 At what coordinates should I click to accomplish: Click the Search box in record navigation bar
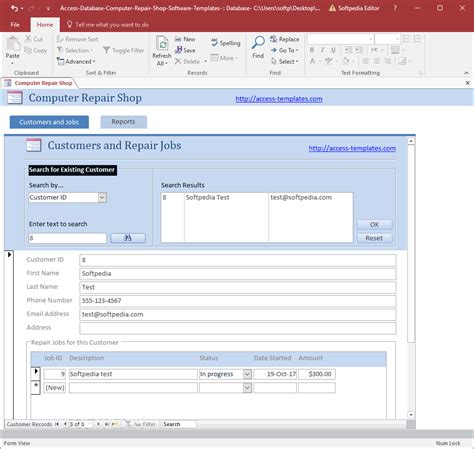(179, 424)
